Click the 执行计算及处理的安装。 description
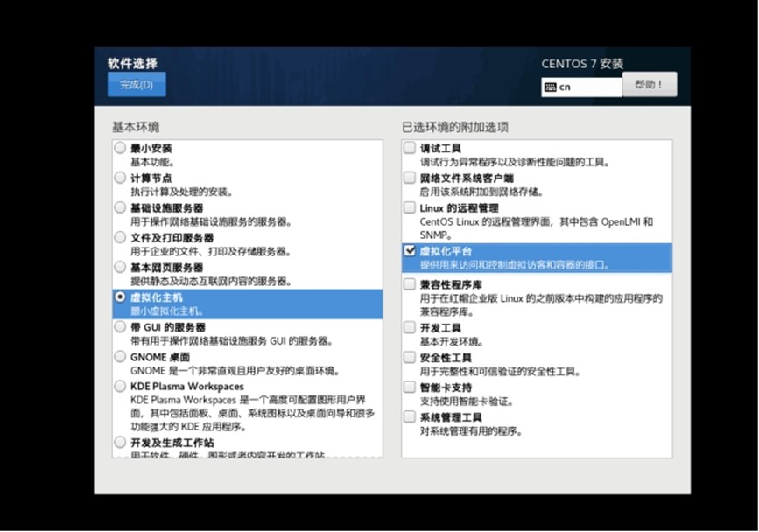The image size is (759, 532). point(181,192)
